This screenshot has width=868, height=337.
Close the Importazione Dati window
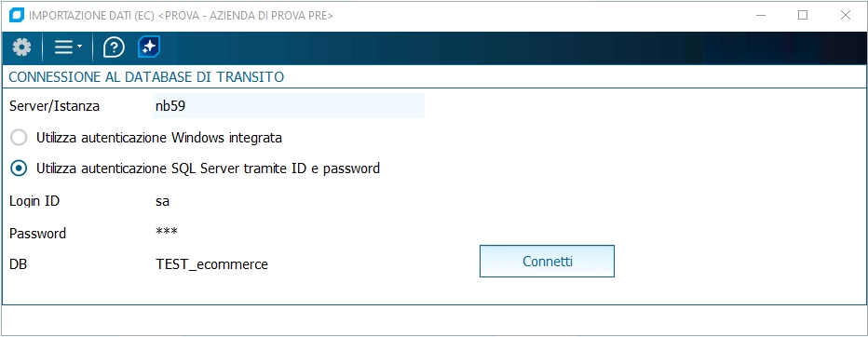[x=846, y=16]
